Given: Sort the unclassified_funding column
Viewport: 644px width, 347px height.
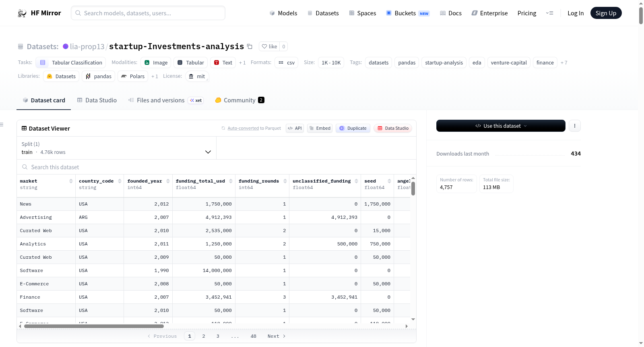Looking at the screenshot, I should coord(356,181).
